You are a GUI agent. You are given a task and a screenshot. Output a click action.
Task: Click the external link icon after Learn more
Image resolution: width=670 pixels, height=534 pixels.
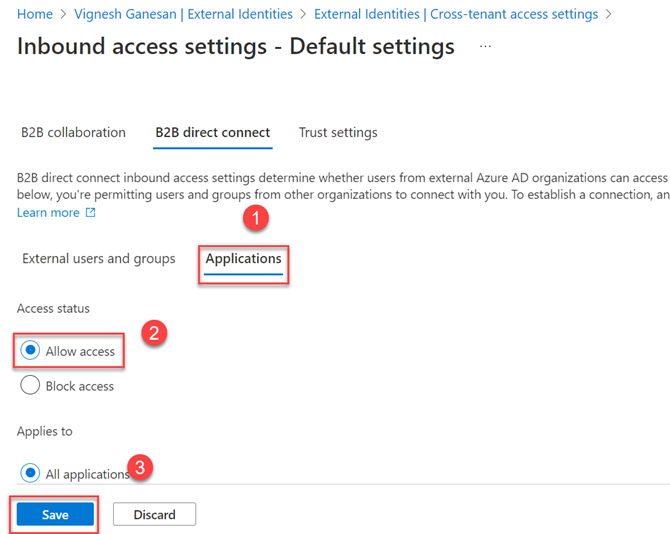coord(91,213)
